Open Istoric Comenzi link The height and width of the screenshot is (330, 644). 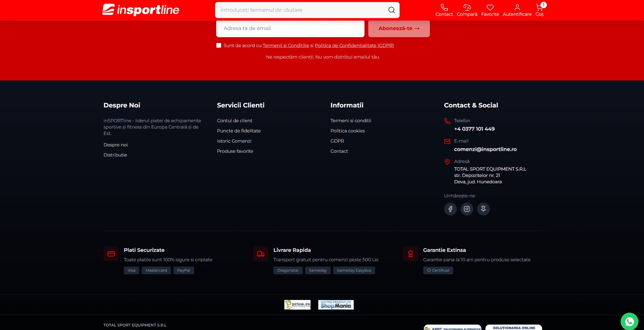pyautogui.click(x=234, y=141)
